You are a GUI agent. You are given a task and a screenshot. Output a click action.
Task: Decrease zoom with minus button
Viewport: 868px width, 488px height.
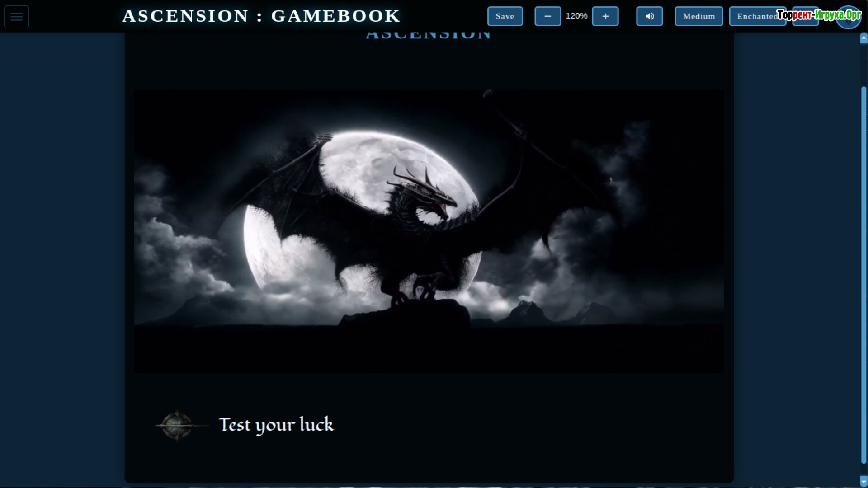[x=547, y=16]
